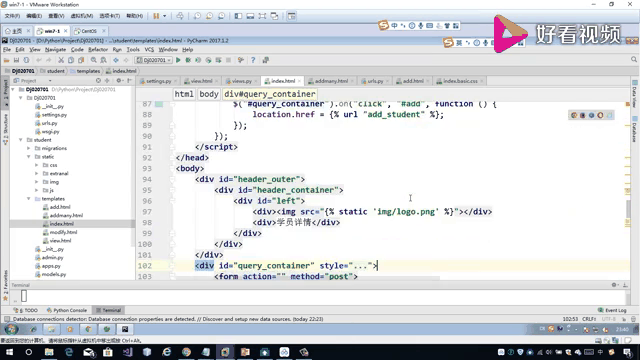640x360 pixels.
Task: Click the Undo arrow icon
Action: (x=39, y=60)
